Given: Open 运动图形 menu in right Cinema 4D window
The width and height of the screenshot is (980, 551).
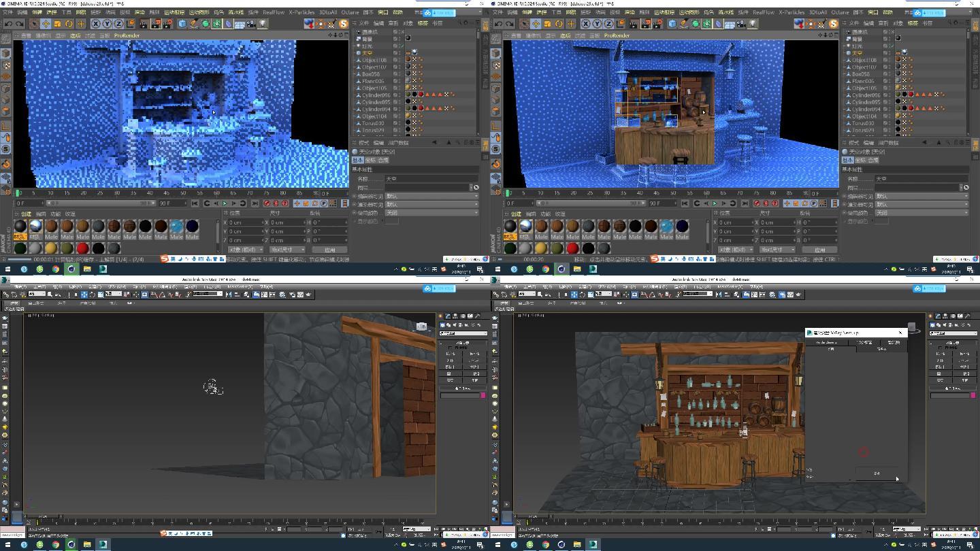Looking at the screenshot, I should tap(689, 12).
